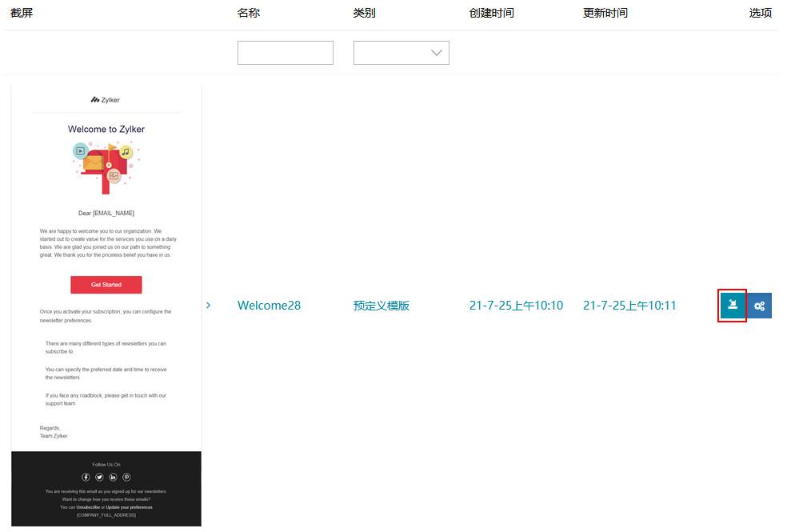Click the LinkedIn icon in preview footer
The width and height of the screenshot is (787, 532).
[x=113, y=477]
